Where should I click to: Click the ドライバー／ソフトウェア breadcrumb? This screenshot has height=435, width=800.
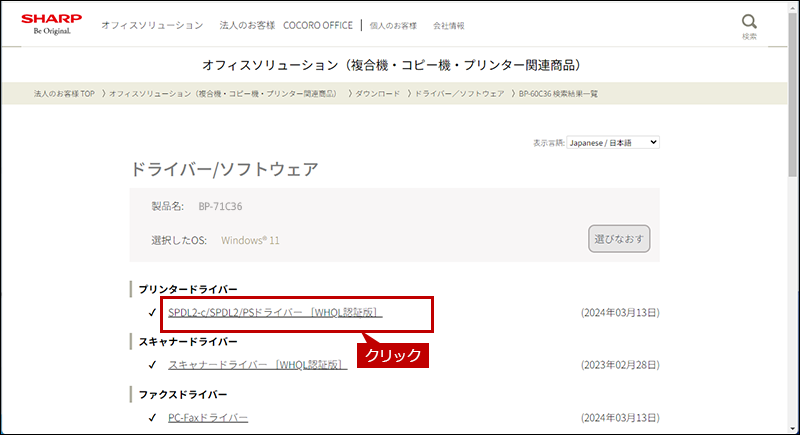460,93
